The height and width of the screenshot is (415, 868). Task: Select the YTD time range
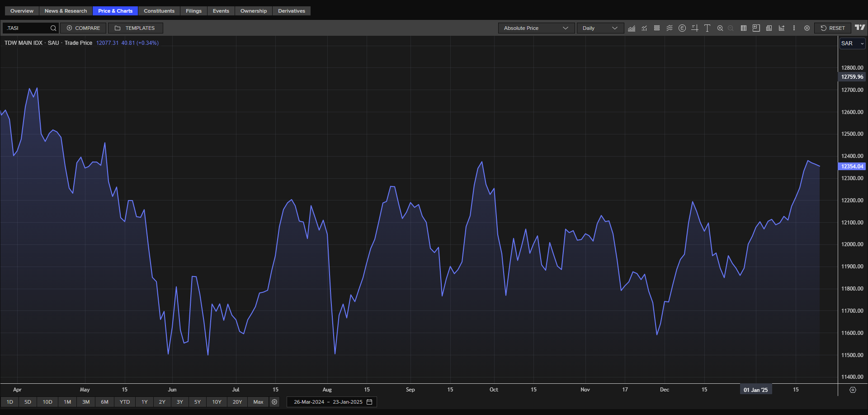pos(125,402)
